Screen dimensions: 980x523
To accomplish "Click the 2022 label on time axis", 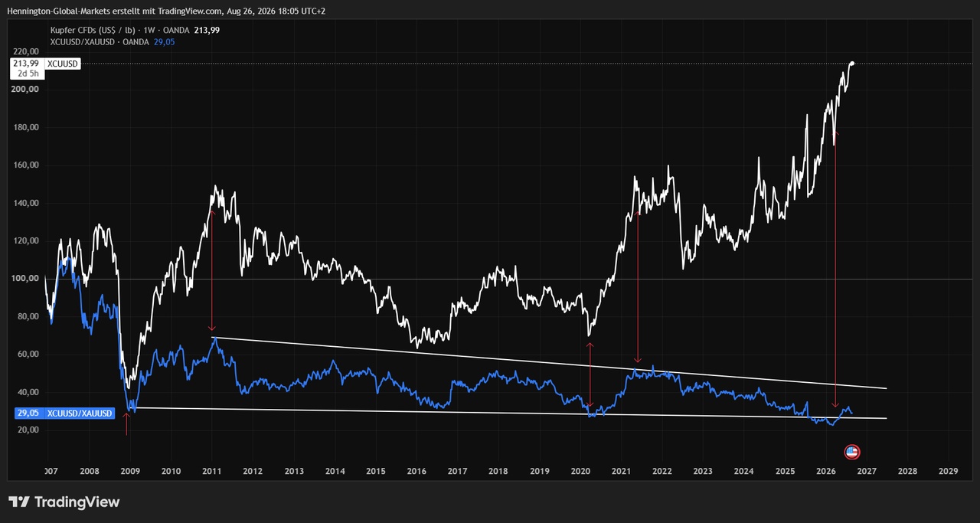I will [662, 471].
